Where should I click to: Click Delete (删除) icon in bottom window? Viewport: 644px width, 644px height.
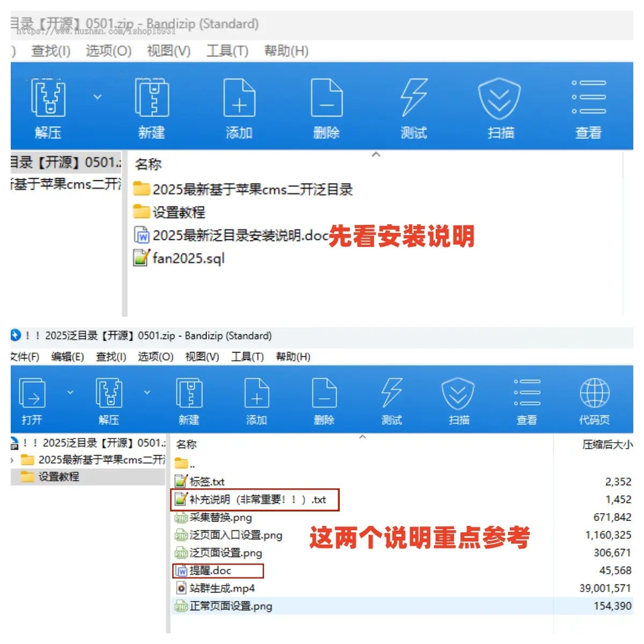pos(324,393)
